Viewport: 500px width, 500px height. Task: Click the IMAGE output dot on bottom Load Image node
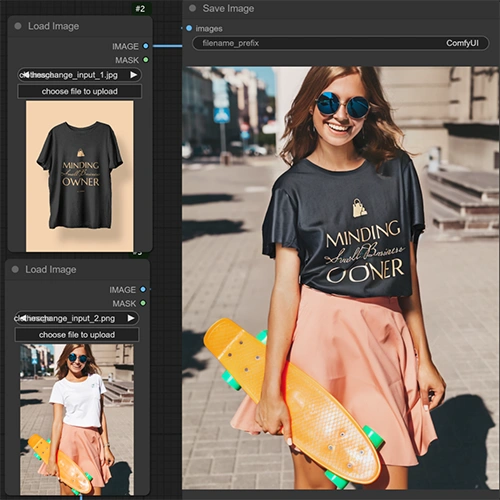click(x=143, y=289)
